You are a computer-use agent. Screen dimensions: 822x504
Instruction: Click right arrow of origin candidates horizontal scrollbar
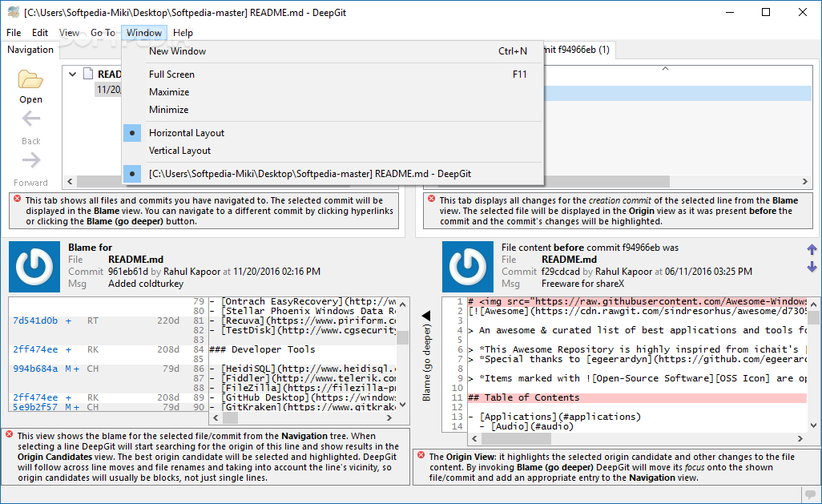click(805, 181)
